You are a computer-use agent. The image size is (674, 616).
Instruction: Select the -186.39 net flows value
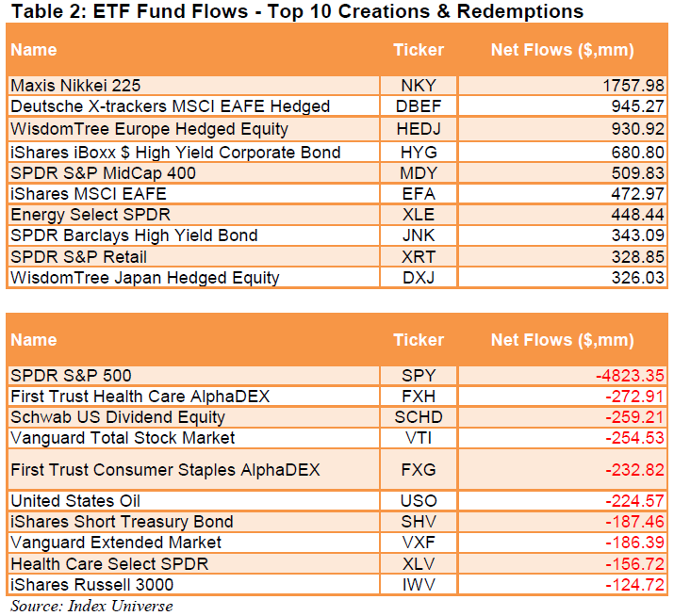click(x=633, y=543)
